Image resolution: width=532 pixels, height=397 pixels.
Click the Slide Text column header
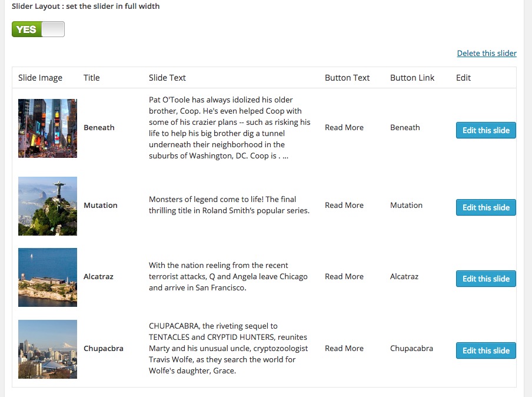tap(167, 78)
